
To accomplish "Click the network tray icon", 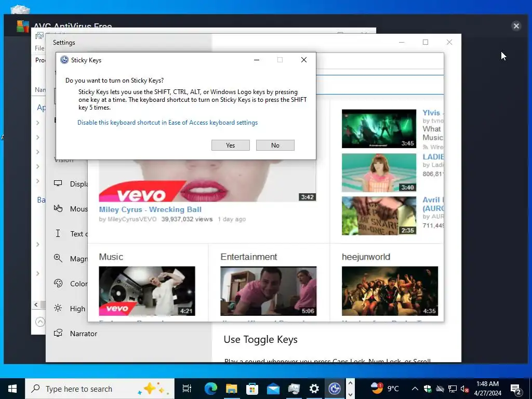I will (453, 389).
